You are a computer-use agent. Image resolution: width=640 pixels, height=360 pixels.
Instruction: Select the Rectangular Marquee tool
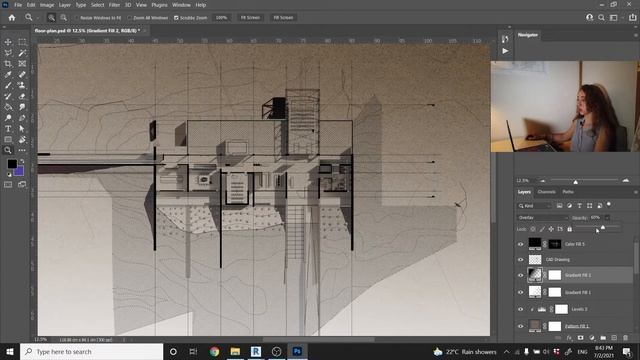(22, 42)
